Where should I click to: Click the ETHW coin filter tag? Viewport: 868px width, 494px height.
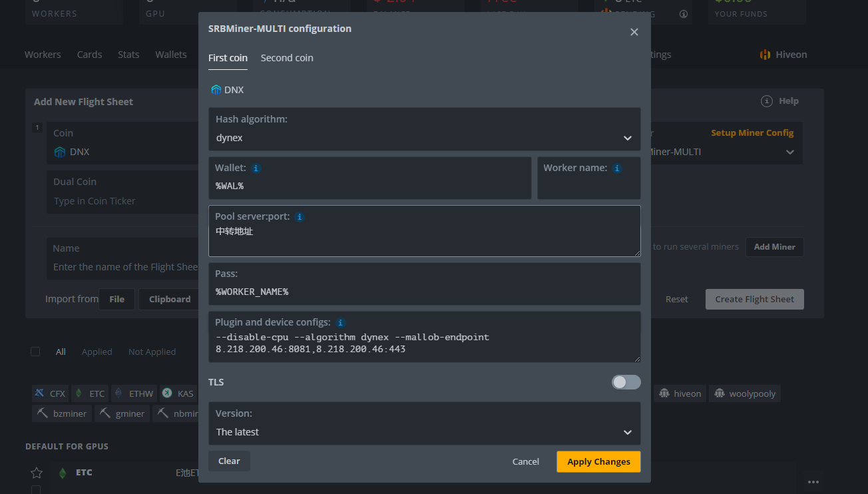tap(134, 393)
